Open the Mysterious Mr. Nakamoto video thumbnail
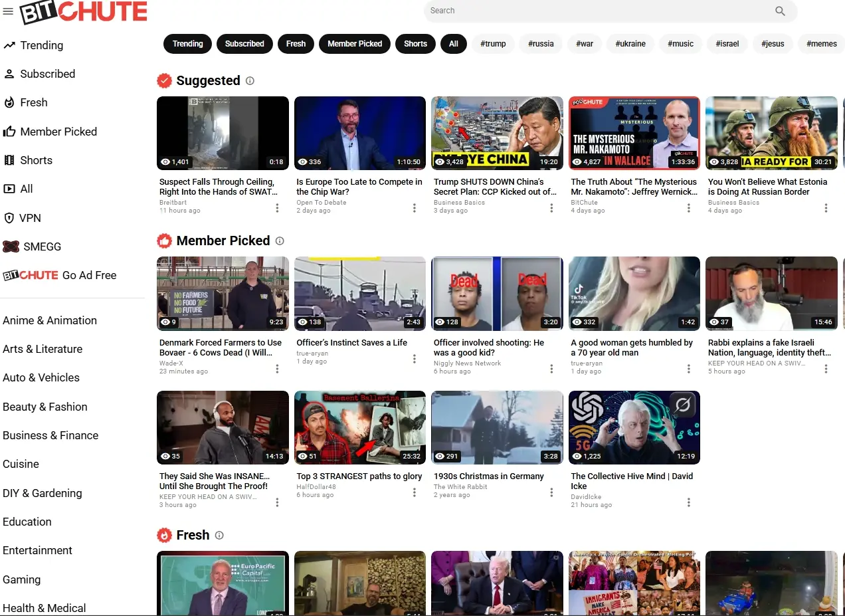Image resolution: width=845 pixels, height=616 pixels. coord(634,133)
